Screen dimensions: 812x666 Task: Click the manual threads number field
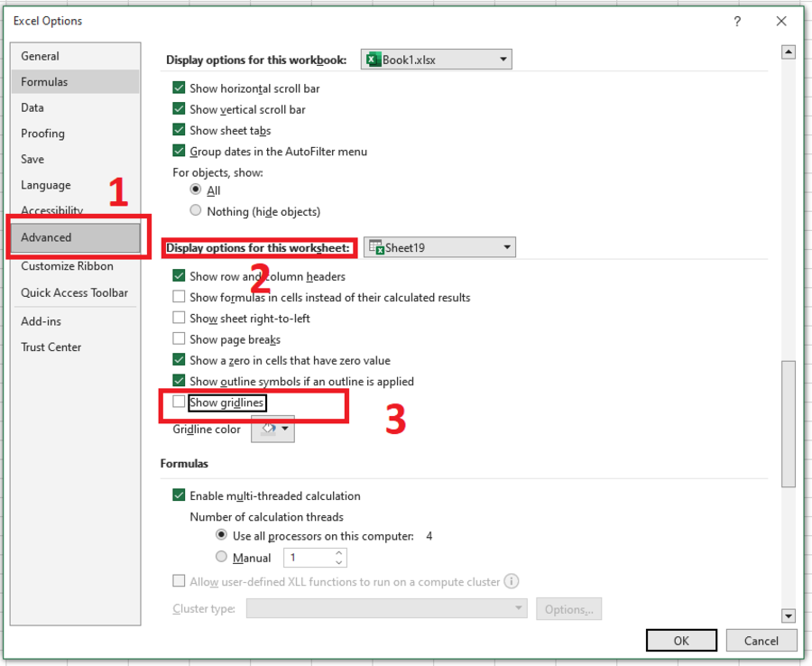click(x=309, y=558)
